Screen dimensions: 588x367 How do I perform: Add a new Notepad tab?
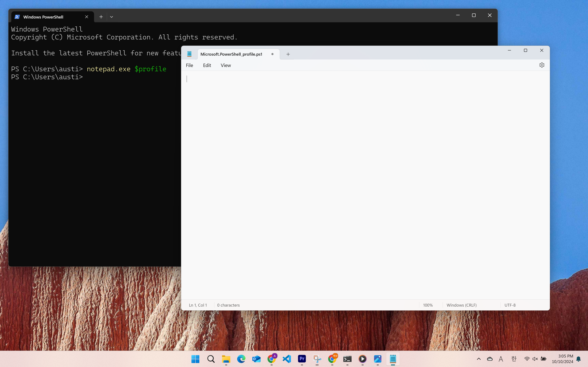coord(288,54)
